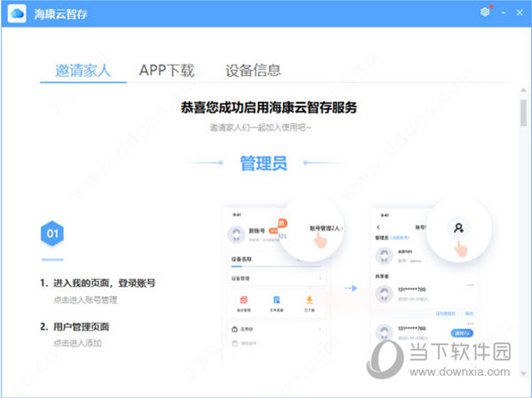This screenshot has height=398, width=532.
Task: Click the title text 海康云智存
Action: (x=60, y=14)
